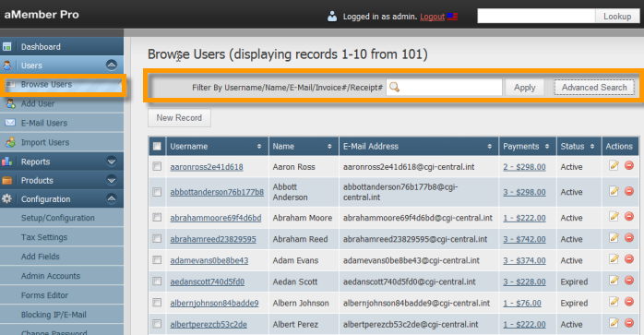
Task: Delete Albert Perez's record red icon
Action: point(629,324)
